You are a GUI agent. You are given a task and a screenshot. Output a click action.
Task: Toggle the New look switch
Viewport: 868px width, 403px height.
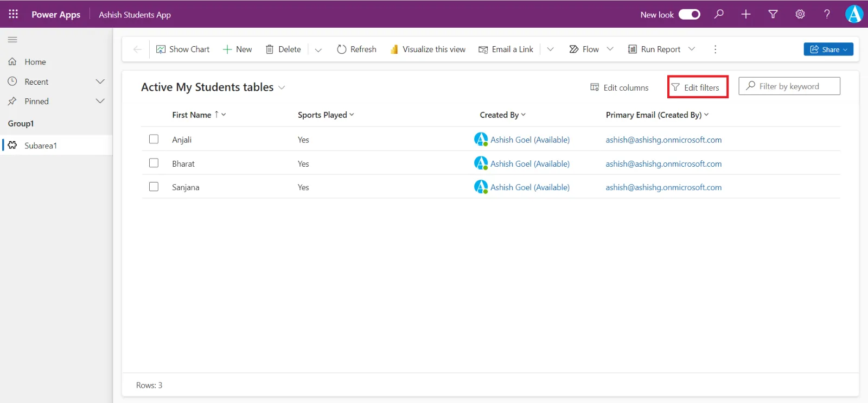click(x=690, y=15)
